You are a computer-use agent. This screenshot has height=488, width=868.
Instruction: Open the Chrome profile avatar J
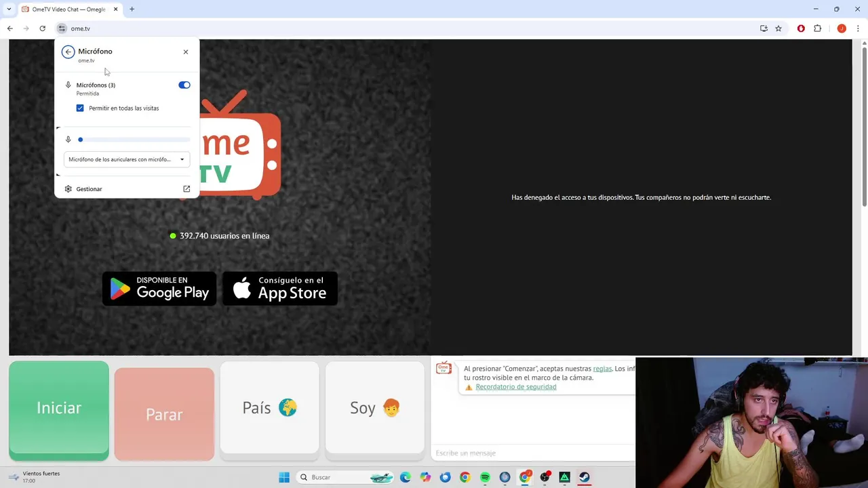click(x=842, y=28)
